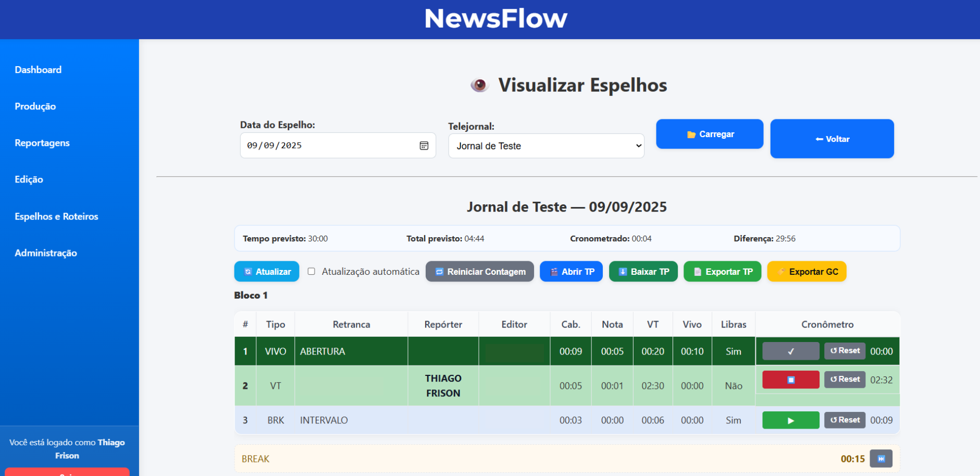980x476 pixels.
Task: Enable Atualização automática checkbox
Action: (x=312, y=272)
